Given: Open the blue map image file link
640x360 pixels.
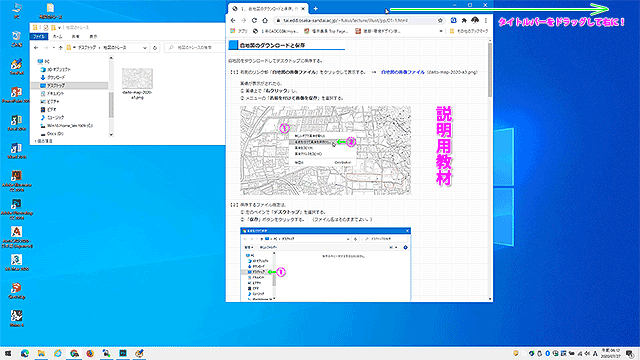Looking at the screenshot, I should click(x=402, y=72).
